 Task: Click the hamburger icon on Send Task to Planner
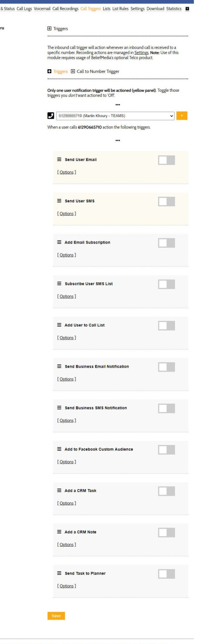click(x=60, y=573)
